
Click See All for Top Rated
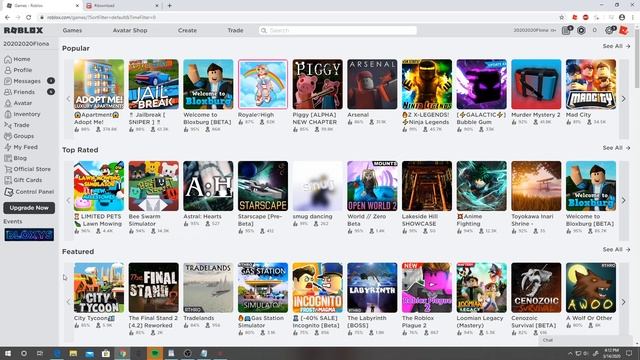point(616,148)
